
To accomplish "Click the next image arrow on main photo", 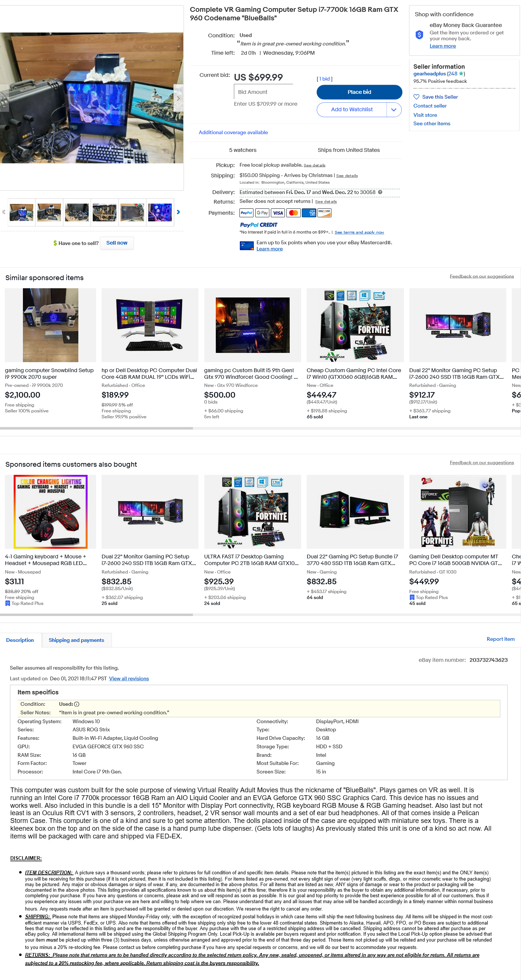I will click(x=178, y=98).
